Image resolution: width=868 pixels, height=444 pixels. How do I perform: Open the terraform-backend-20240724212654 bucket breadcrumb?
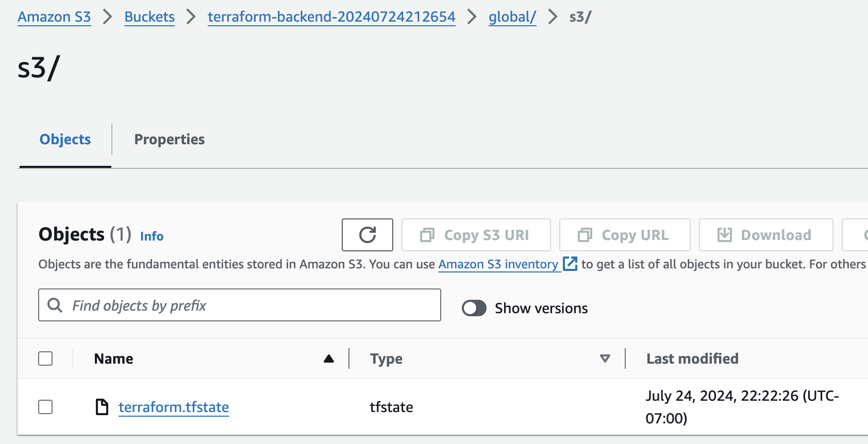[x=331, y=17]
